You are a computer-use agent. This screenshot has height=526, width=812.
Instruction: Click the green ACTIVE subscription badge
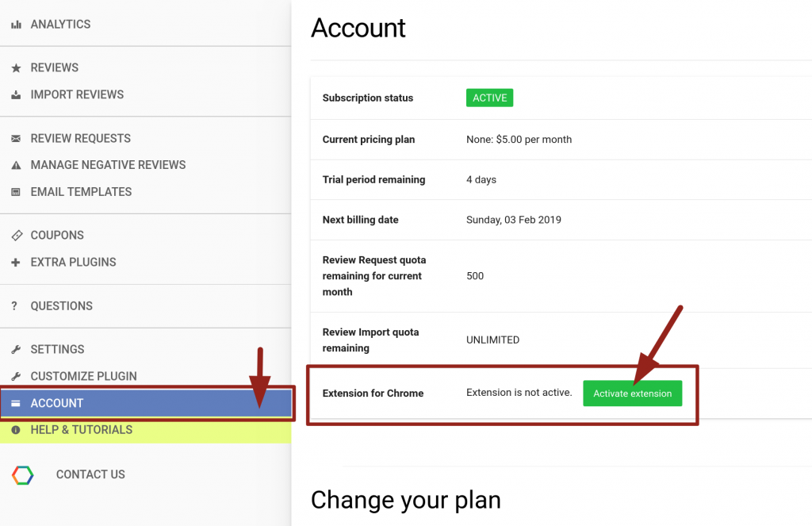tap(489, 98)
